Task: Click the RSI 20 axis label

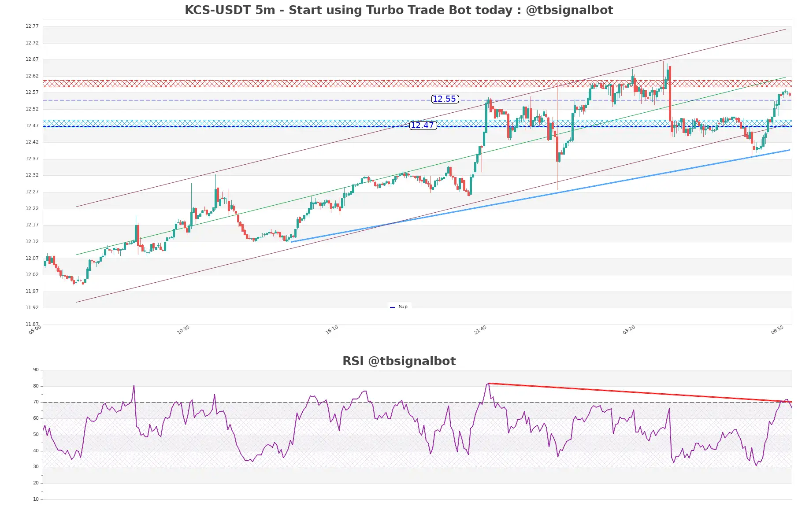Action: [36, 483]
